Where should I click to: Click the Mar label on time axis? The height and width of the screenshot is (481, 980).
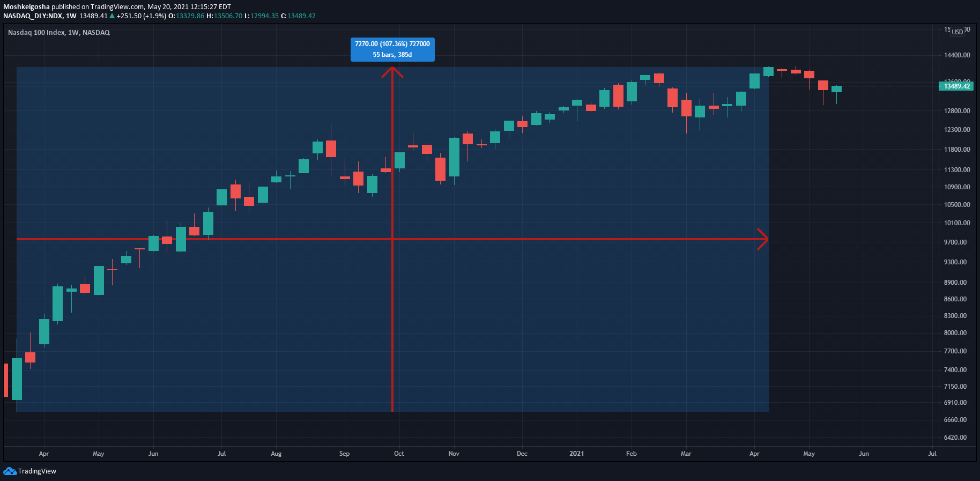tap(686, 454)
